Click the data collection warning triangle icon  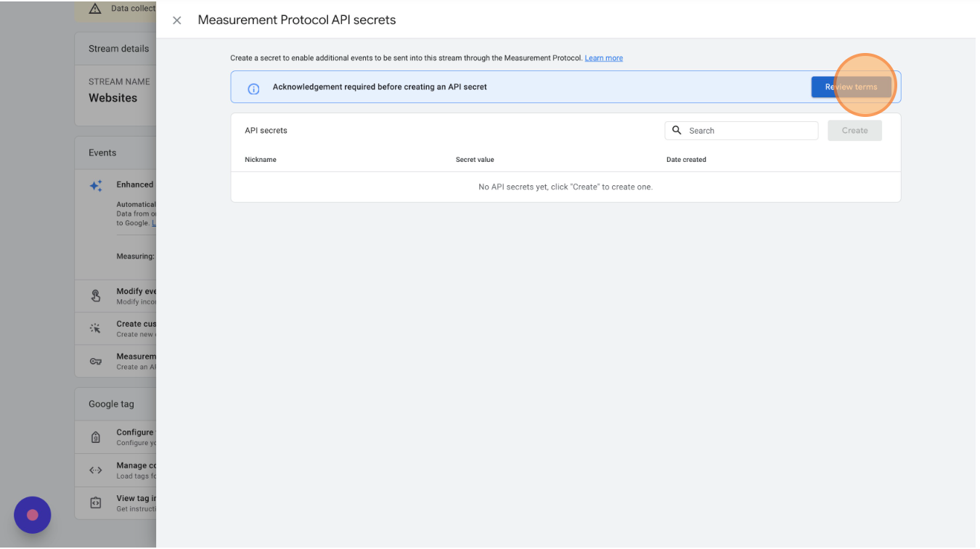tap(95, 9)
